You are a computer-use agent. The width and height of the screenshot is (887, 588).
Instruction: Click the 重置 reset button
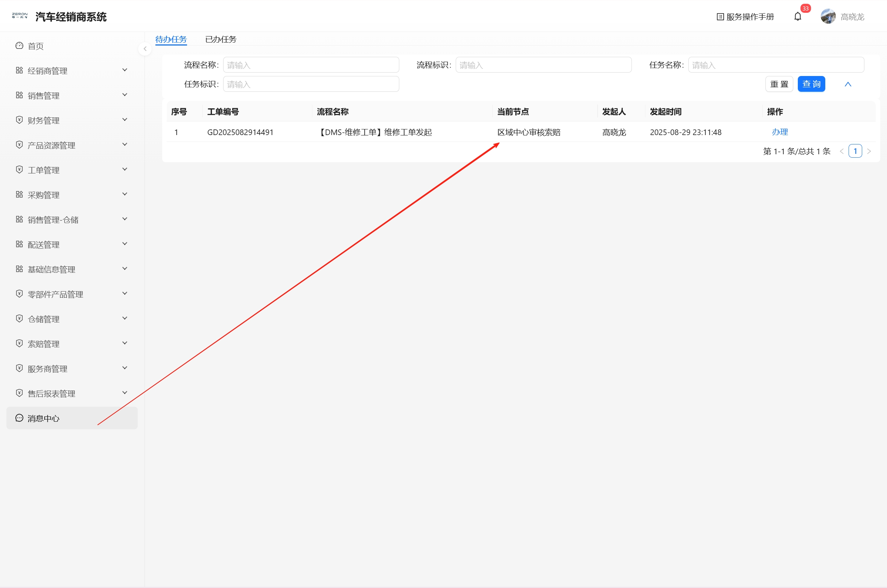(x=779, y=84)
